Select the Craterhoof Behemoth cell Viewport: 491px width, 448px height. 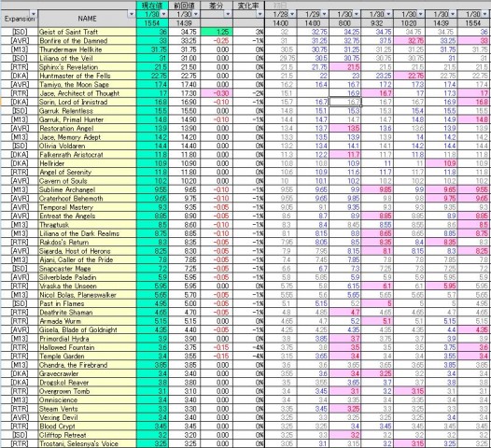tap(87, 198)
